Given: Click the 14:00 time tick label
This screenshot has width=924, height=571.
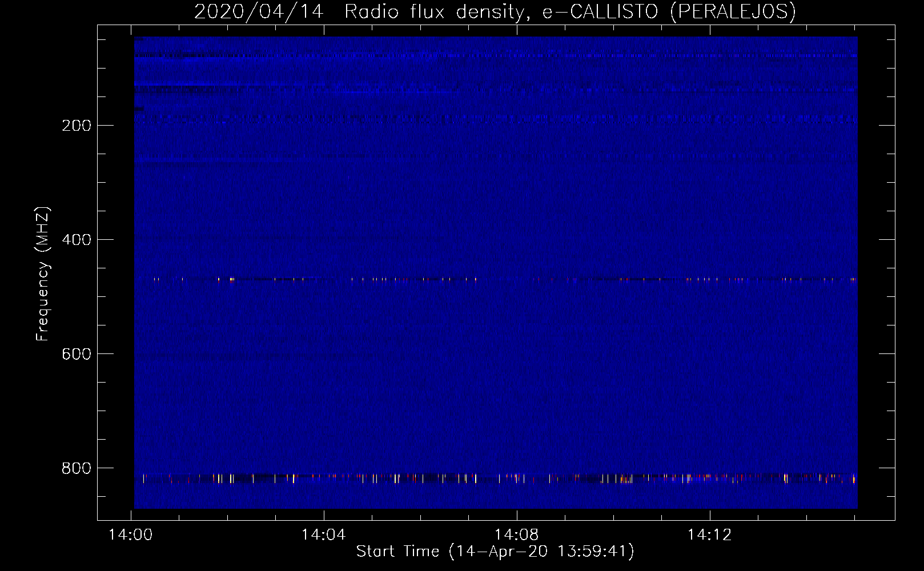Looking at the screenshot, I should coord(131,535).
